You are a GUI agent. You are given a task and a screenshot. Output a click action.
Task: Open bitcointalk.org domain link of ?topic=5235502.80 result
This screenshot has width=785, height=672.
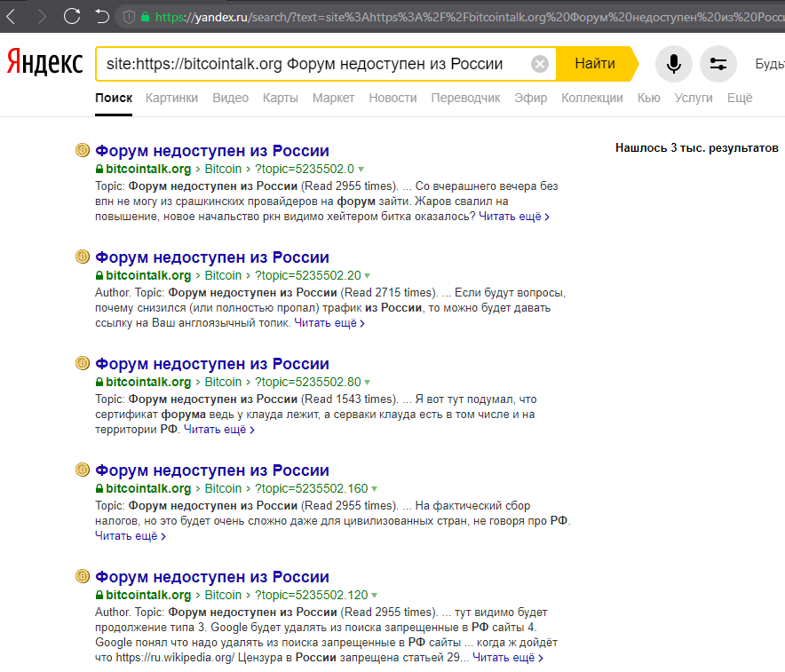coord(148,383)
